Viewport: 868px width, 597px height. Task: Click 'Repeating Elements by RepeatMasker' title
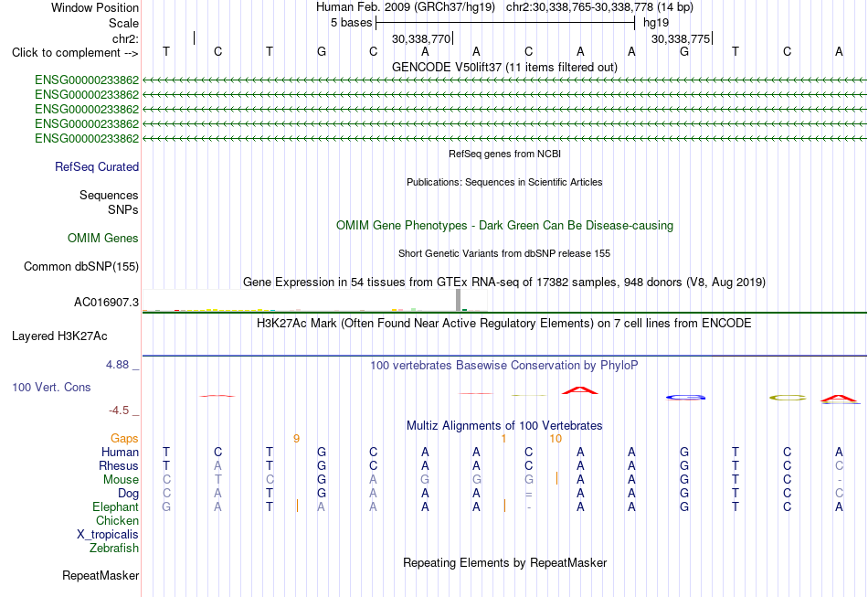(x=504, y=562)
